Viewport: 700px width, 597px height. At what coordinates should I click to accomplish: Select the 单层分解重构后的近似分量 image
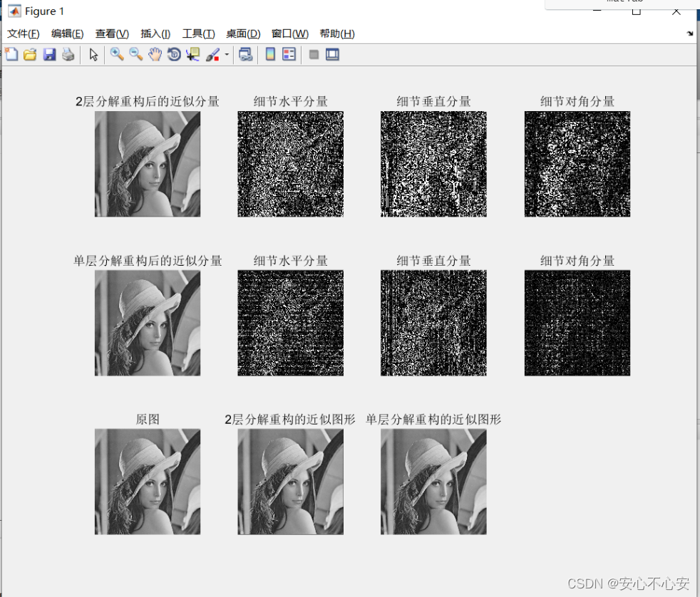click(x=148, y=323)
